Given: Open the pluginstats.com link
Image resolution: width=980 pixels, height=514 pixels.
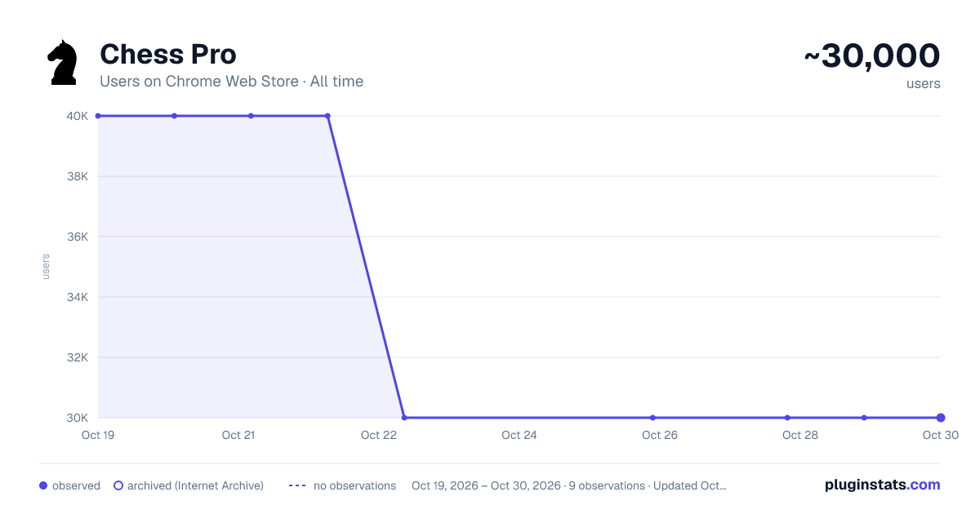Looking at the screenshot, I should point(883,485).
